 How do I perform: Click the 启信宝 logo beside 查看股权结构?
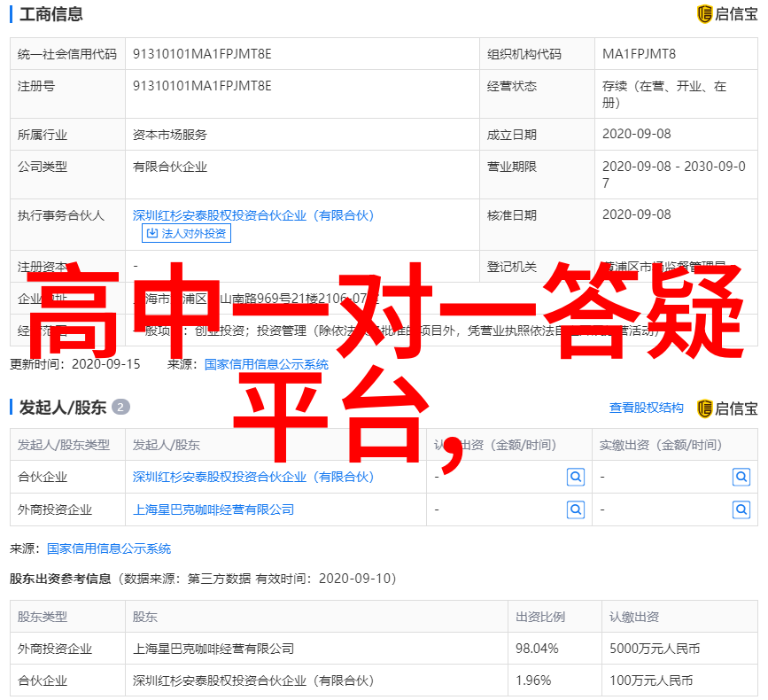click(x=727, y=408)
